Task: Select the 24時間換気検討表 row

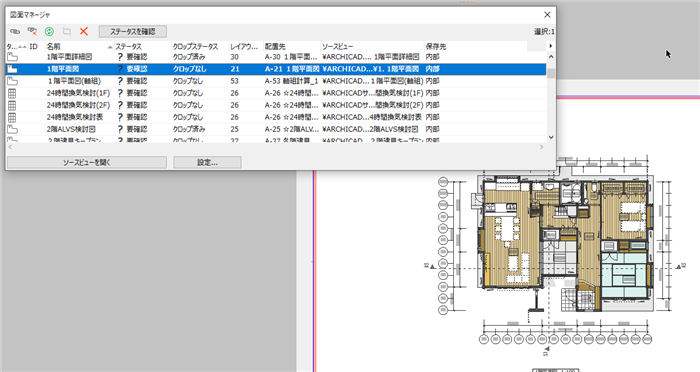Action: 276,117
